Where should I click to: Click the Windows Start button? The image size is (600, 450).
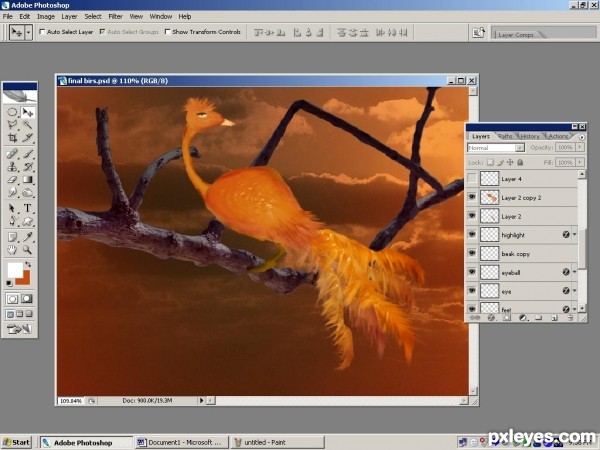(x=16, y=442)
